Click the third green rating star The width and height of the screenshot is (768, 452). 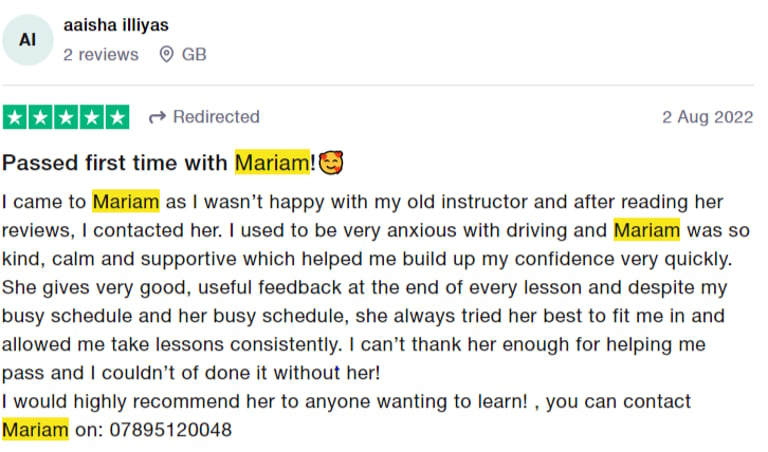[66, 117]
